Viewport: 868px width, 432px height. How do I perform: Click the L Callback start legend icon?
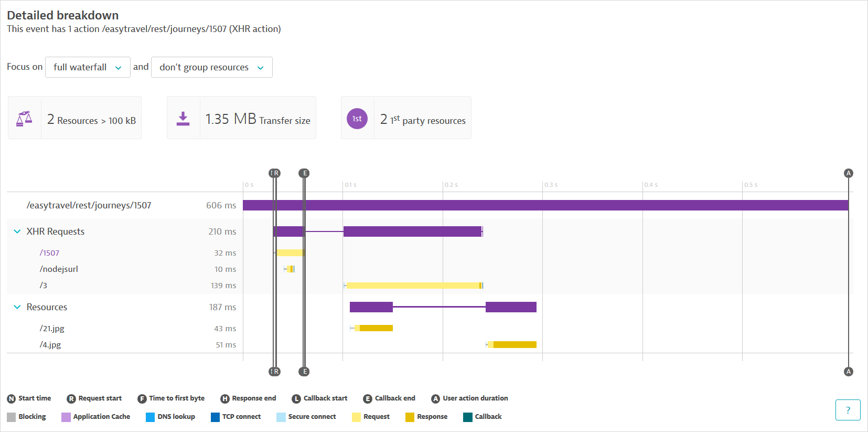[296, 399]
